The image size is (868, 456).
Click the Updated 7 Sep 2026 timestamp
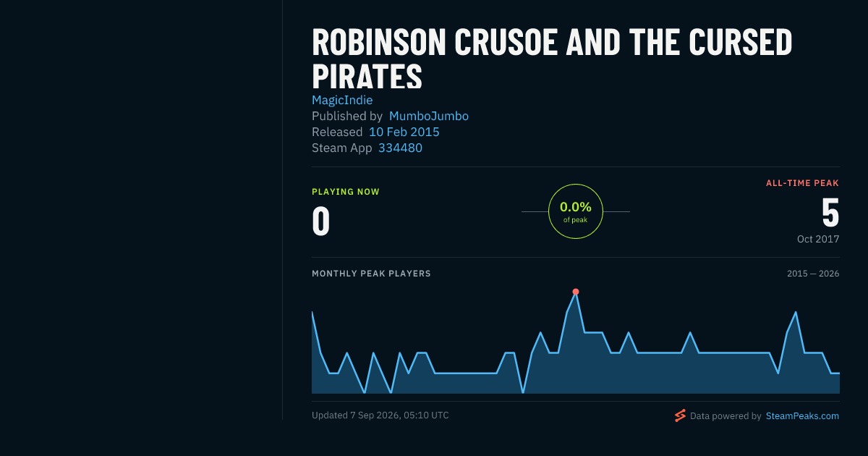(x=380, y=415)
